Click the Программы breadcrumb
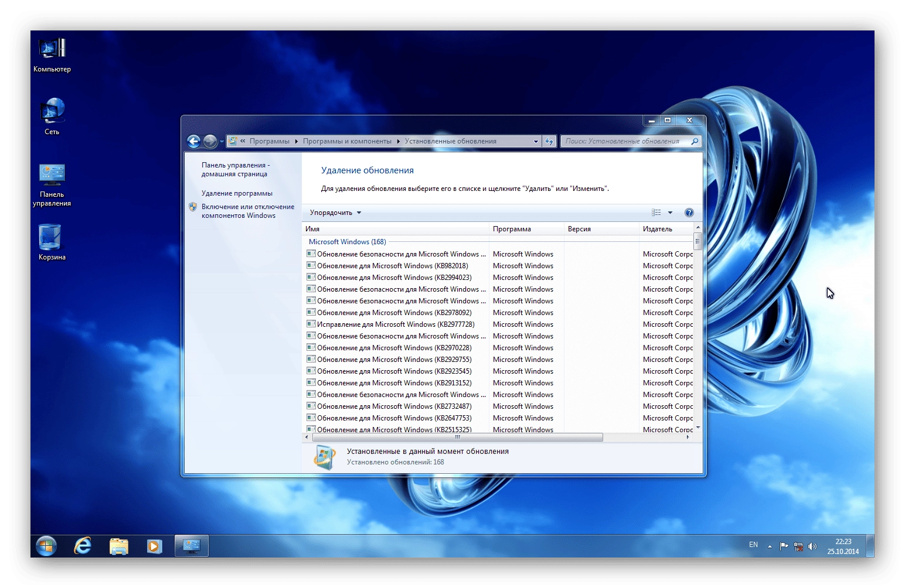This screenshot has width=905, height=588. click(x=270, y=141)
